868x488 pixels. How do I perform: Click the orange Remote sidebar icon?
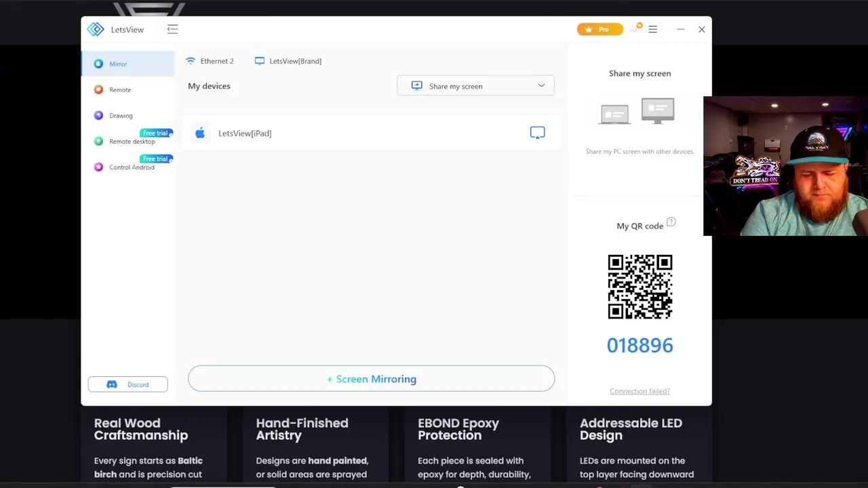98,89
